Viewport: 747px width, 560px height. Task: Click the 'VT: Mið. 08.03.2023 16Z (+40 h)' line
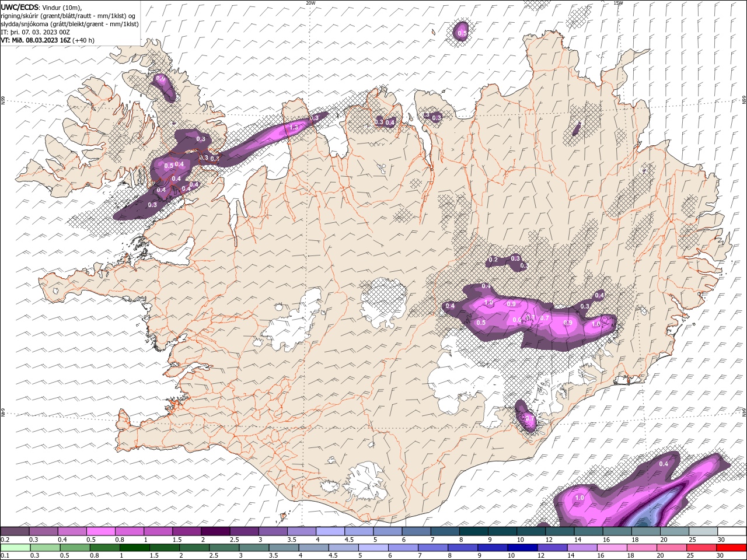click(x=47, y=40)
